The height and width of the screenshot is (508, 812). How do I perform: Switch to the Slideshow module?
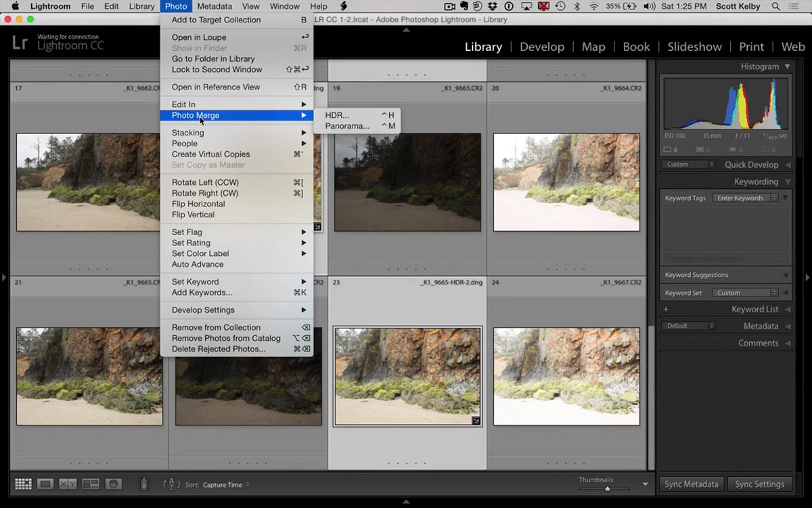[x=694, y=47]
